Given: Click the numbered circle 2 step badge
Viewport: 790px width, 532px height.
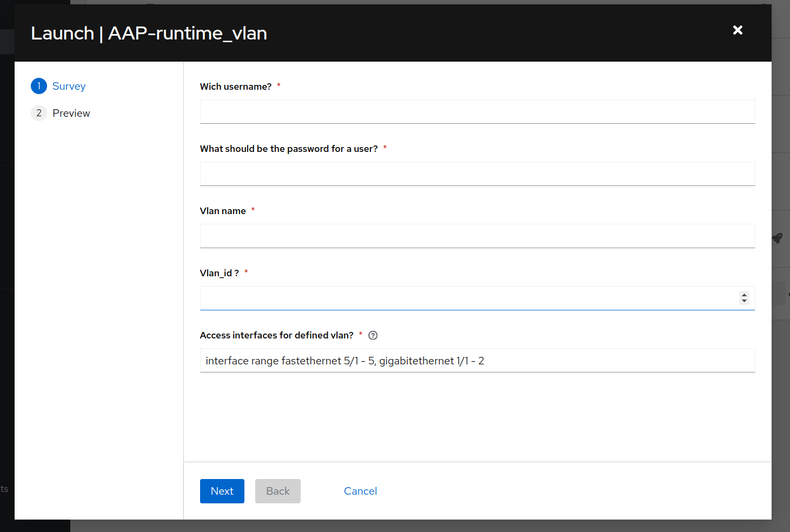Looking at the screenshot, I should tap(39, 113).
